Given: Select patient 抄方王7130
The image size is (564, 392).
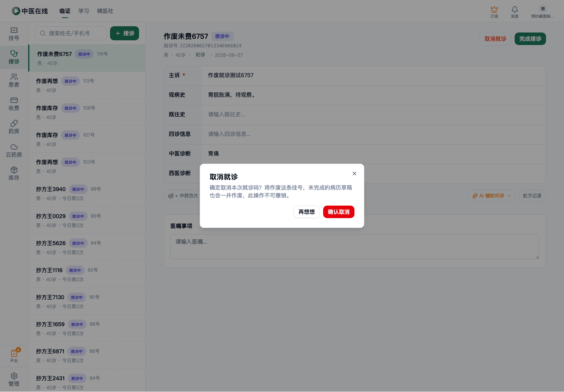Looking at the screenshot, I should 87,301.
